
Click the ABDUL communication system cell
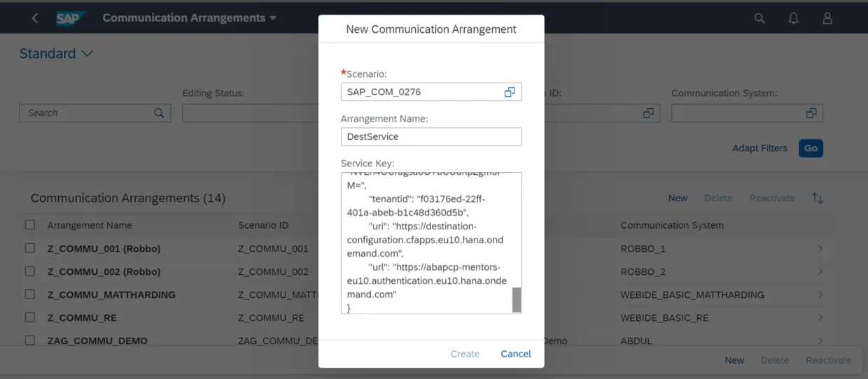(x=636, y=341)
